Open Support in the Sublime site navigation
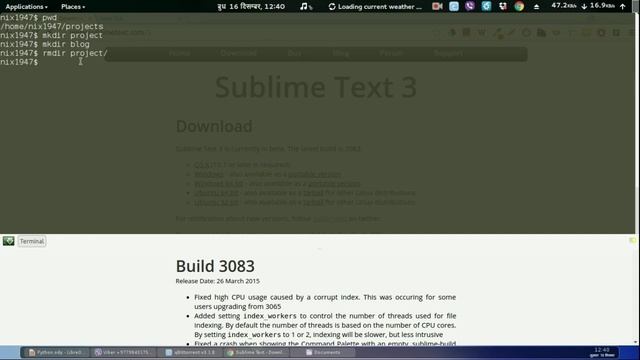 click(448, 53)
